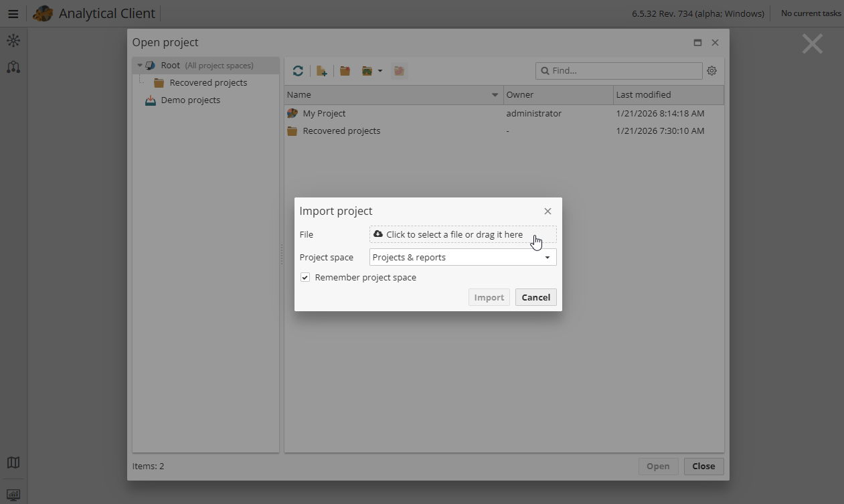This screenshot has height=504, width=844.
Task: Create a new folder
Action: [345, 70]
